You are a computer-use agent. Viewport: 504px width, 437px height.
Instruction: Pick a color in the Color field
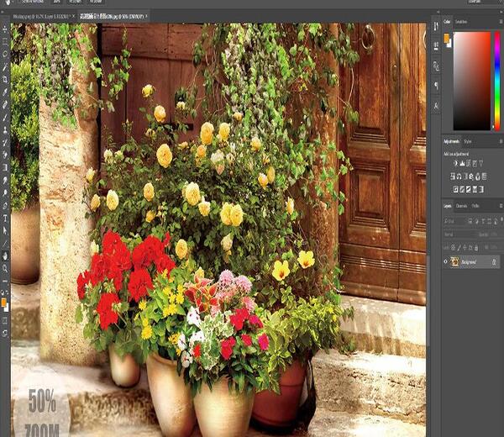click(x=472, y=81)
